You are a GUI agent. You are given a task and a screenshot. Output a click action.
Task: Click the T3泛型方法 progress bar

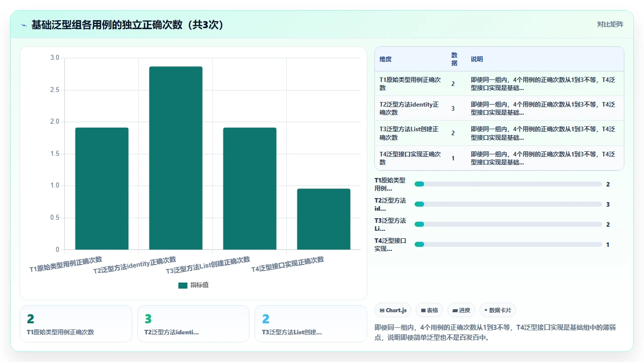(x=508, y=225)
